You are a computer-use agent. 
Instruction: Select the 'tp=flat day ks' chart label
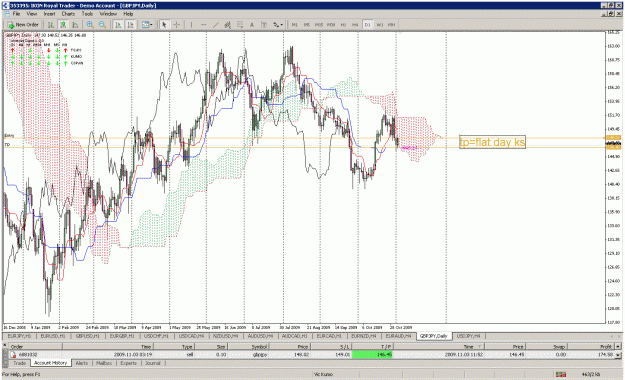pos(492,142)
